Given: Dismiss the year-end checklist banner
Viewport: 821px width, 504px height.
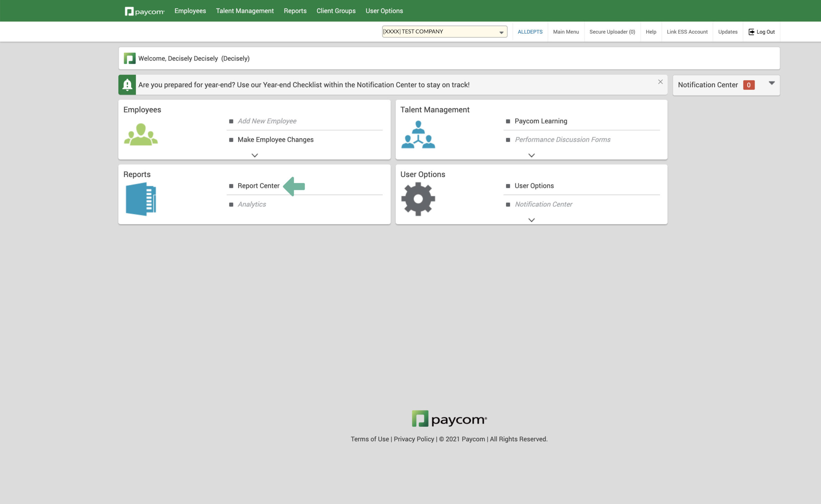Looking at the screenshot, I should pos(660,82).
